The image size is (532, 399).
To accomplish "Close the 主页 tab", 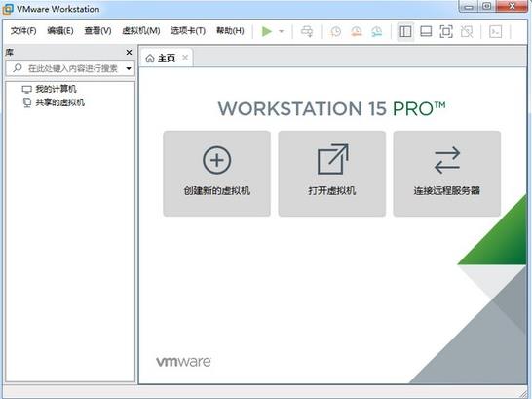I will coord(185,58).
